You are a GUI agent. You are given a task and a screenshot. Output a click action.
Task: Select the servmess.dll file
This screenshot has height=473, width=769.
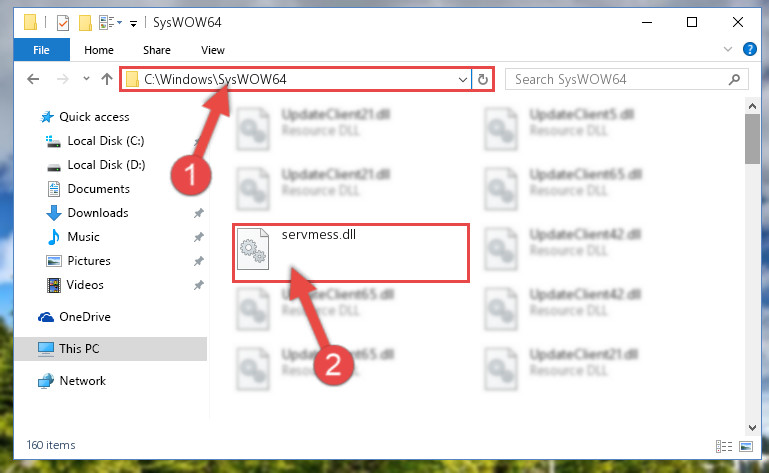[x=351, y=253]
